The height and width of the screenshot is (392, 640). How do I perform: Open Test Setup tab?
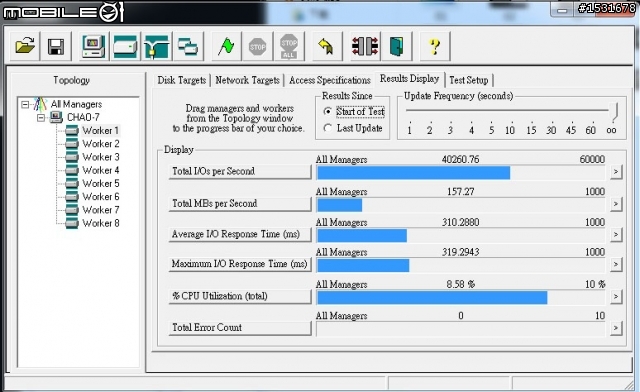click(469, 80)
